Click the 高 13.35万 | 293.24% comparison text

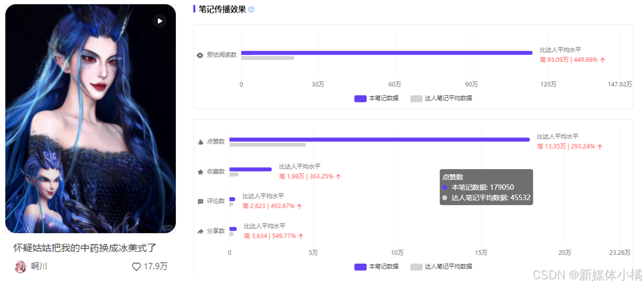coord(570,147)
